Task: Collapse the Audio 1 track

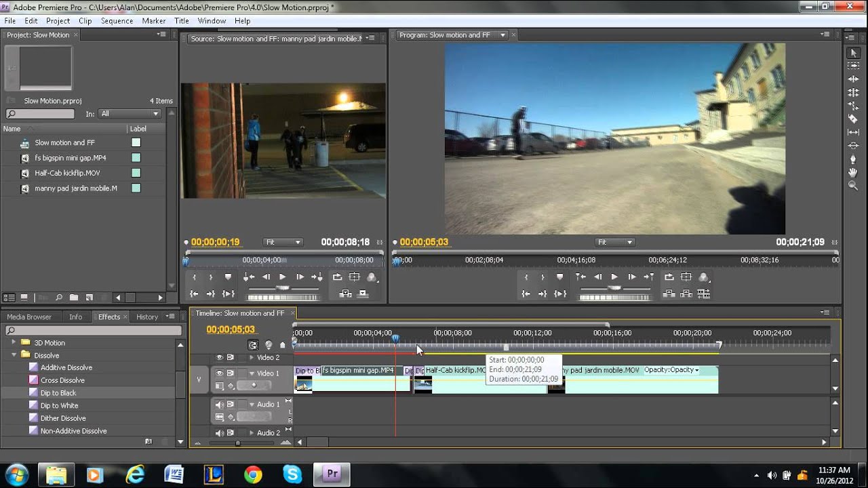Action: click(252, 405)
